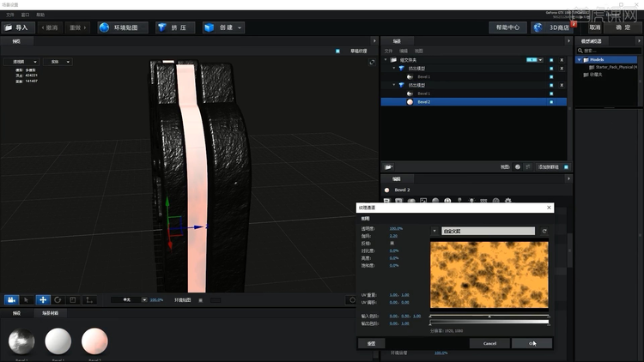Viewport: 644px width, 362px height.
Task: Open the lighting preset dropdown under viewport
Action: pos(129,300)
